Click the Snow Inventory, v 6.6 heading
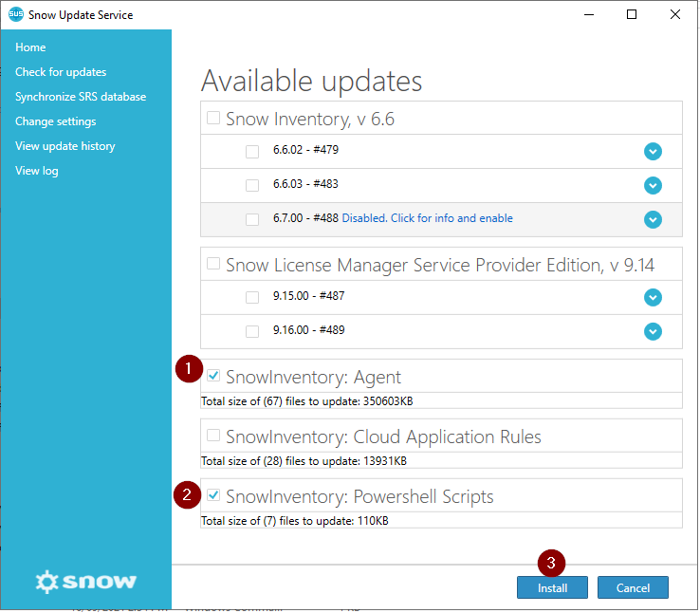 click(310, 120)
